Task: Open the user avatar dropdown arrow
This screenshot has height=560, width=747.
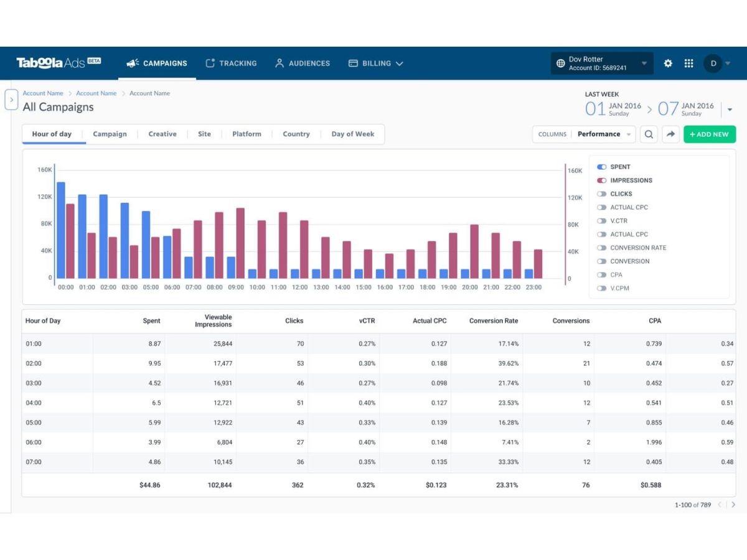Action: 728,63
